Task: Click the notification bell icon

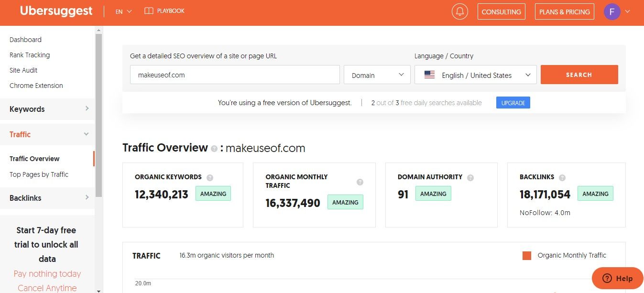Action: click(459, 11)
